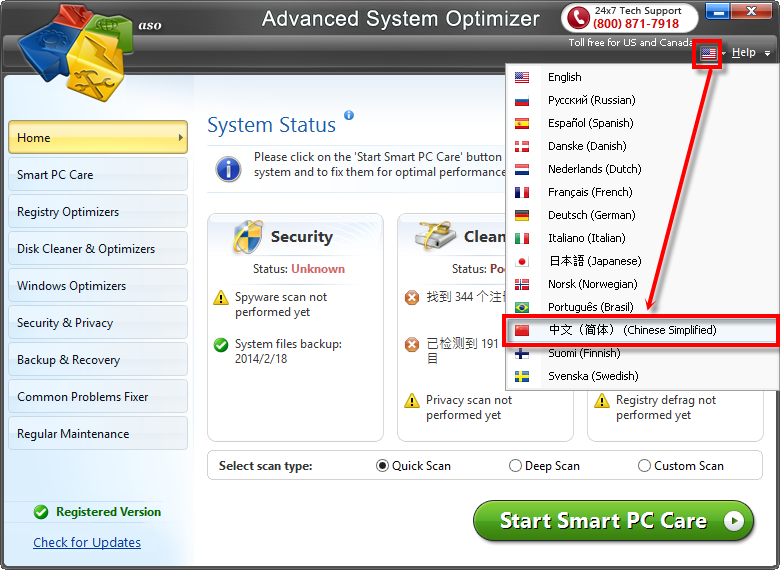Screen dimensions: 780x570
Task: Select Español (Spanish) language
Action: tap(642, 123)
